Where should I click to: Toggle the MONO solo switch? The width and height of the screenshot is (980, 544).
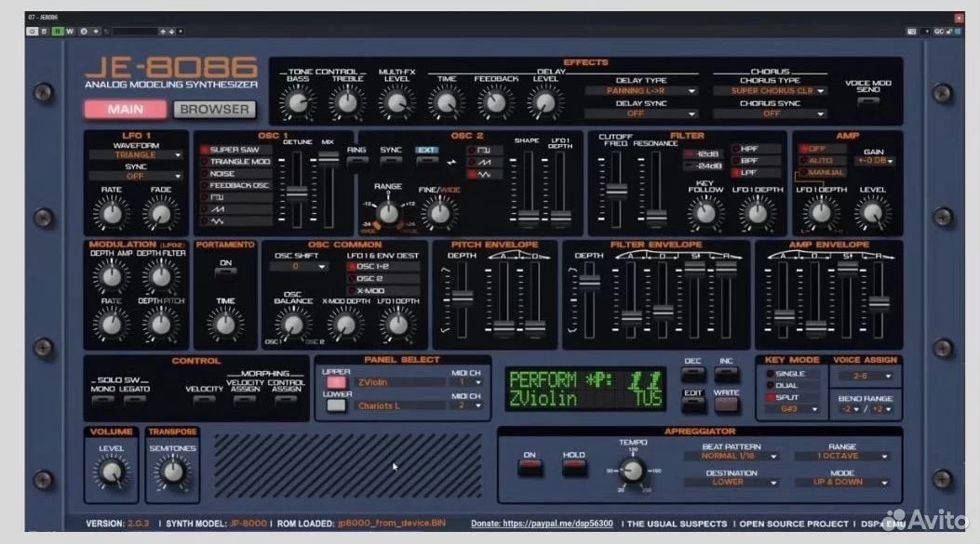tap(103, 401)
